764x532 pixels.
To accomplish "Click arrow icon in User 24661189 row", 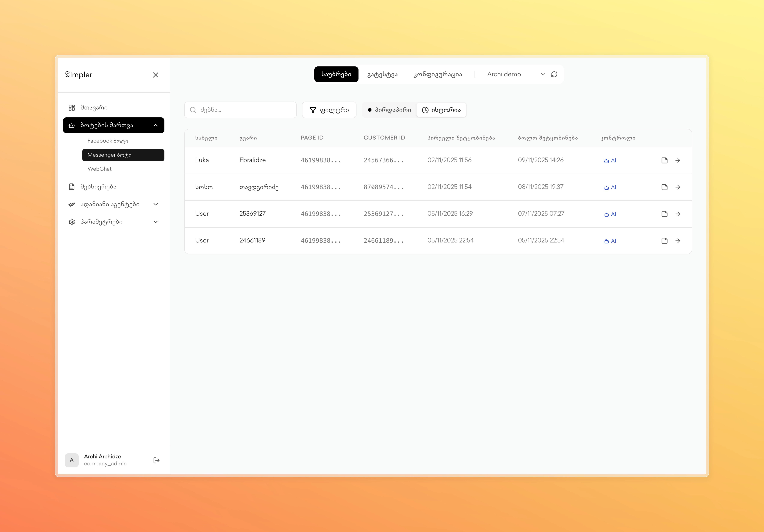I will (678, 241).
